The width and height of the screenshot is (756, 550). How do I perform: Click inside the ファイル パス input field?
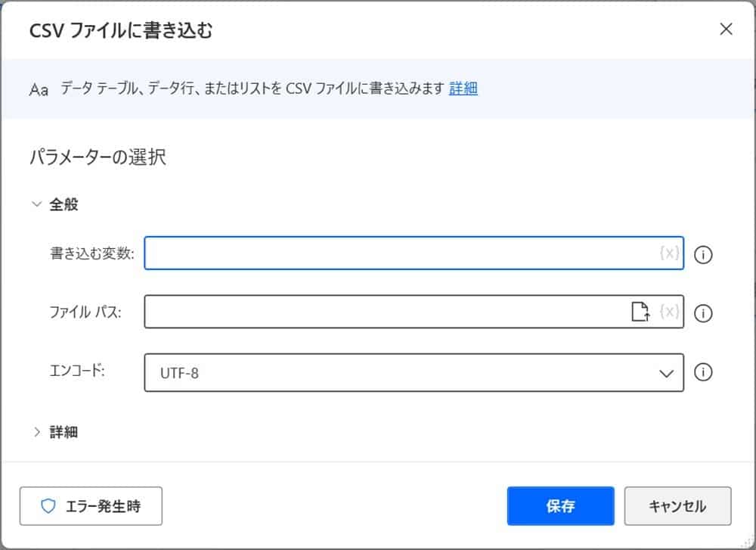click(378, 313)
